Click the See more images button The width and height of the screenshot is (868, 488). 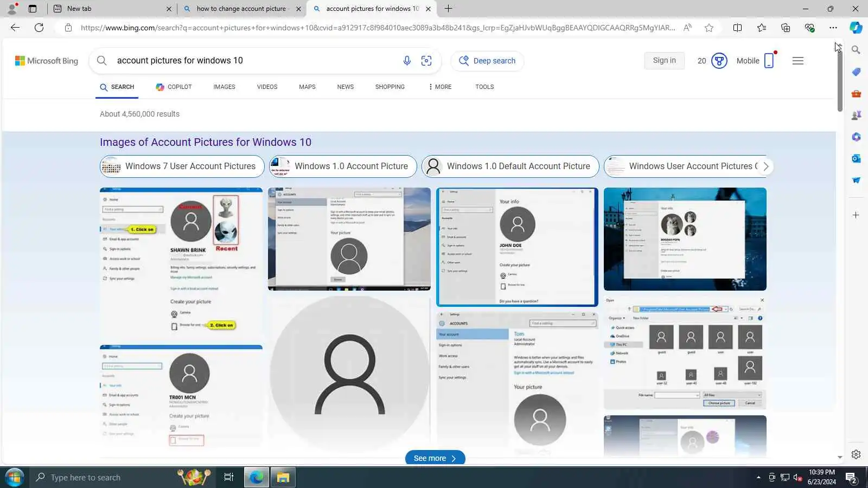coord(435,458)
